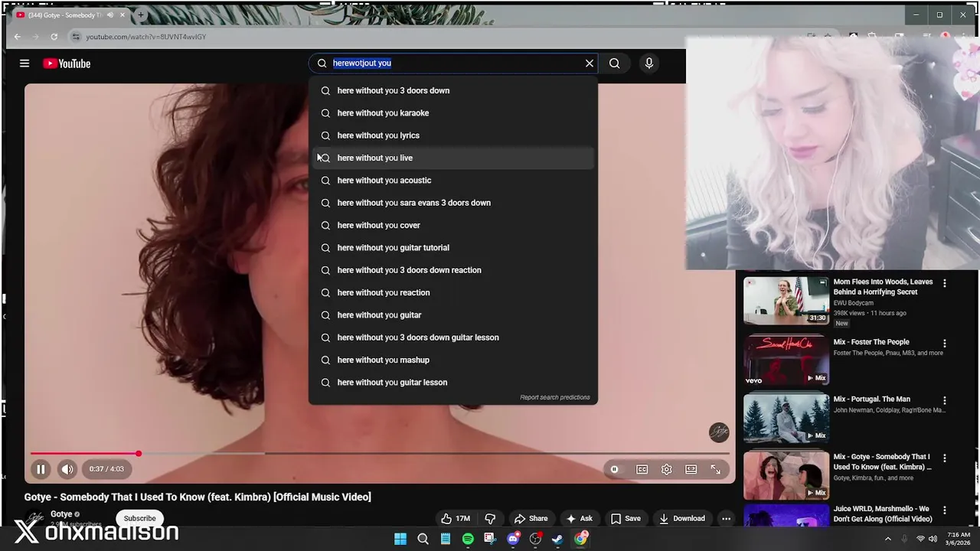980x551 pixels.
Task: Click the Chrome address bar URL
Action: pos(145,37)
